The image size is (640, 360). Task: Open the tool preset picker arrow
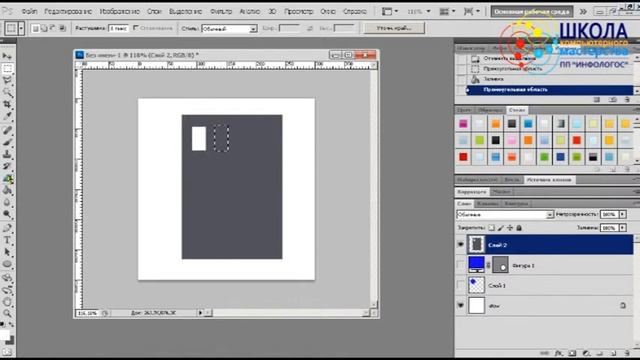(x=21, y=28)
